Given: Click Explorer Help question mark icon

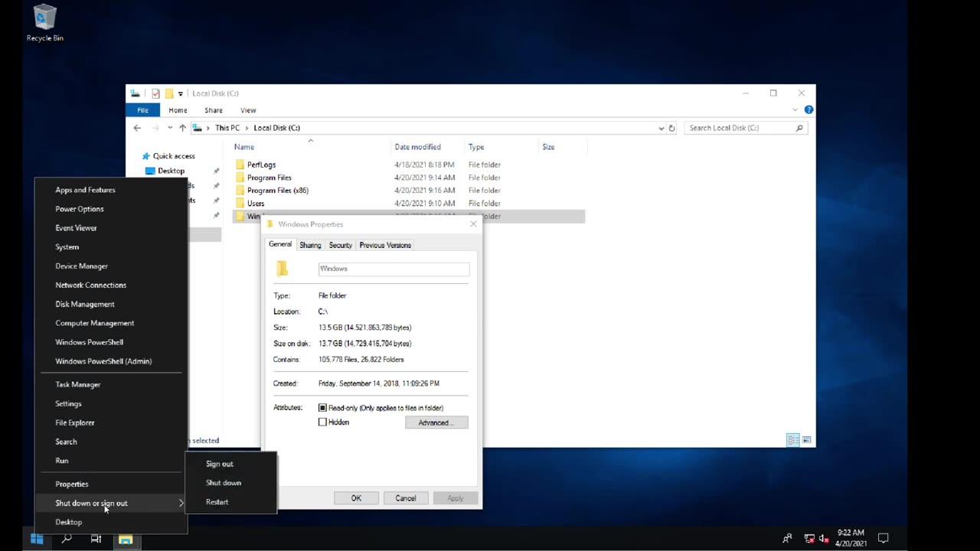Looking at the screenshot, I should pyautogui.click(x=808, y=110).
